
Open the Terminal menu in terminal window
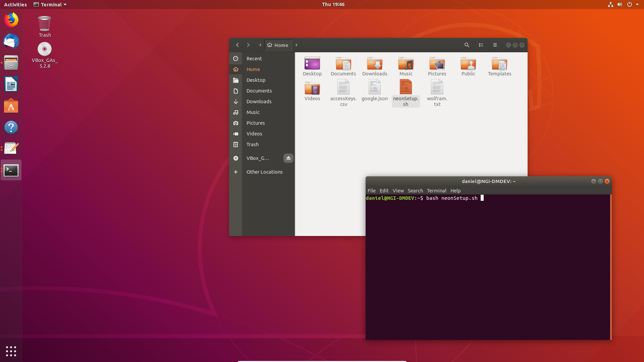click(436, 190)
